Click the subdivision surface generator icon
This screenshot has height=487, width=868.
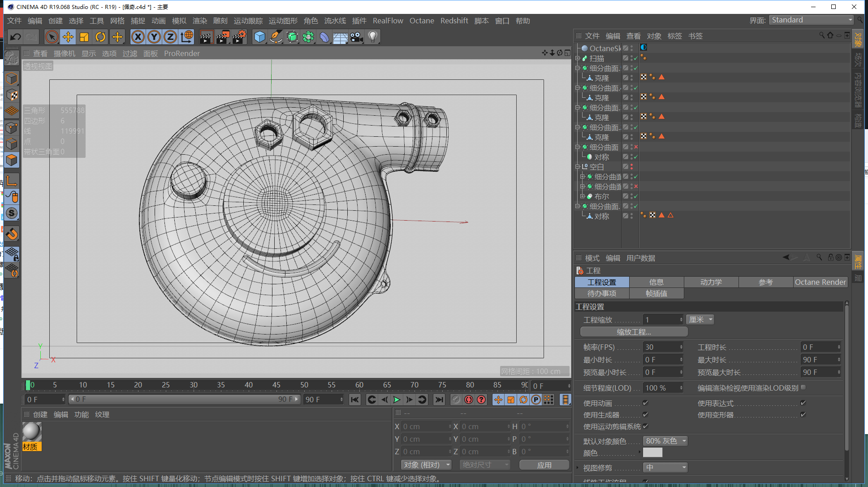[292, 37]
